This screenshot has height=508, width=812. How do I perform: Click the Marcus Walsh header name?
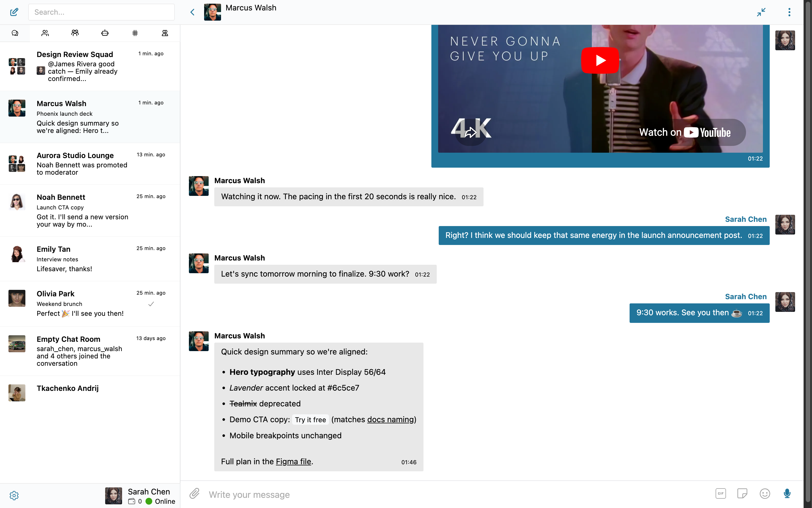[251, 8]
